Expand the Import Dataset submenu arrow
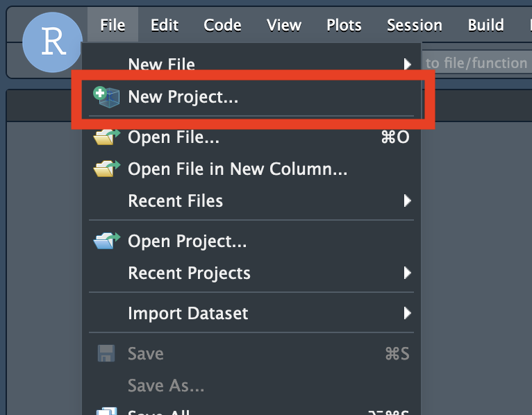Screen dimensions: 532x415 click(408, 313)
